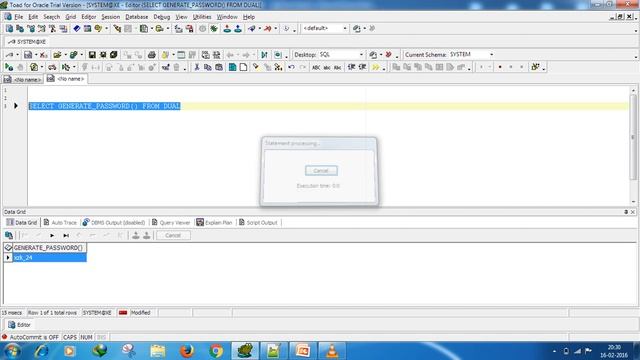Expand the dropdown arrow of the third toolbar-row icon
640x360 pixels.
click(x=42, y=67)
